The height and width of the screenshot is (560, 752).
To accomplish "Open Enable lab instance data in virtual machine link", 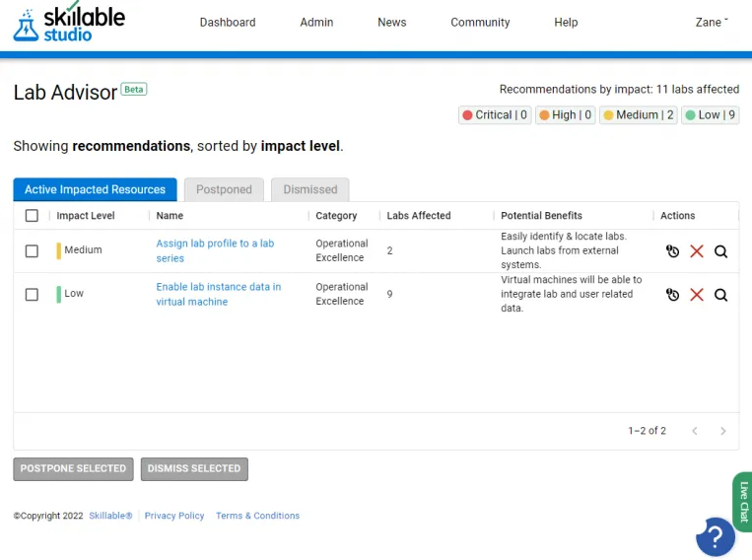I will tap(218, 294).
